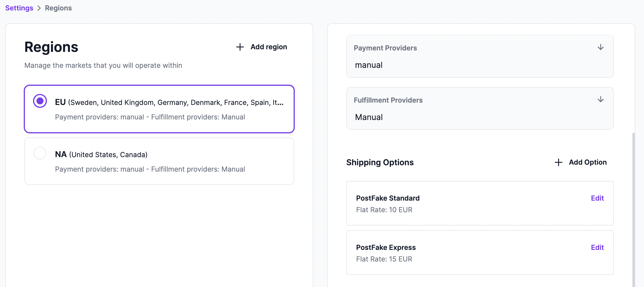Image resolution: width=644 pixels, height=287 pixels.
Task: Click the chevron in the breadcrumb trail
Action: [39, 8]
